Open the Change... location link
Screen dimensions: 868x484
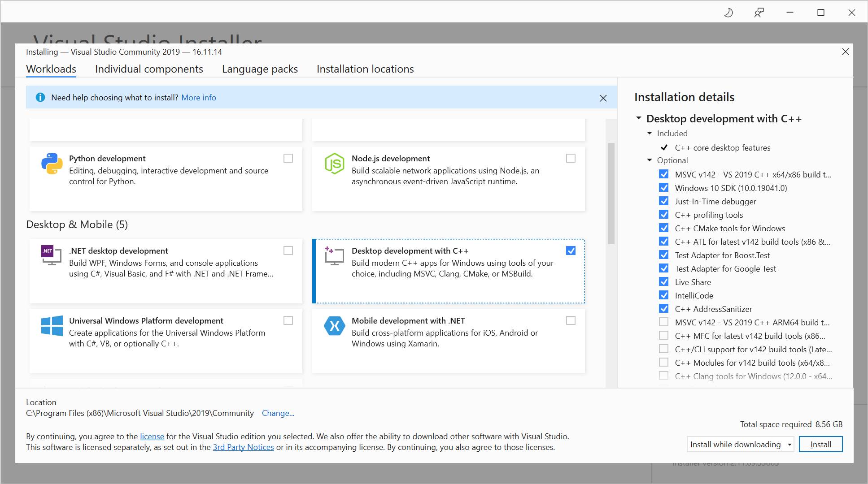coord(278,413)
